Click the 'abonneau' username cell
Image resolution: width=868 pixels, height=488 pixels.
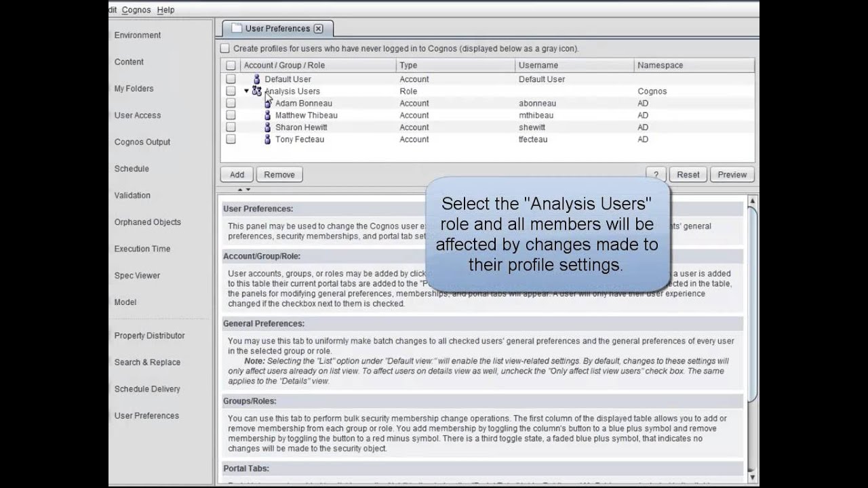[537, 103]
